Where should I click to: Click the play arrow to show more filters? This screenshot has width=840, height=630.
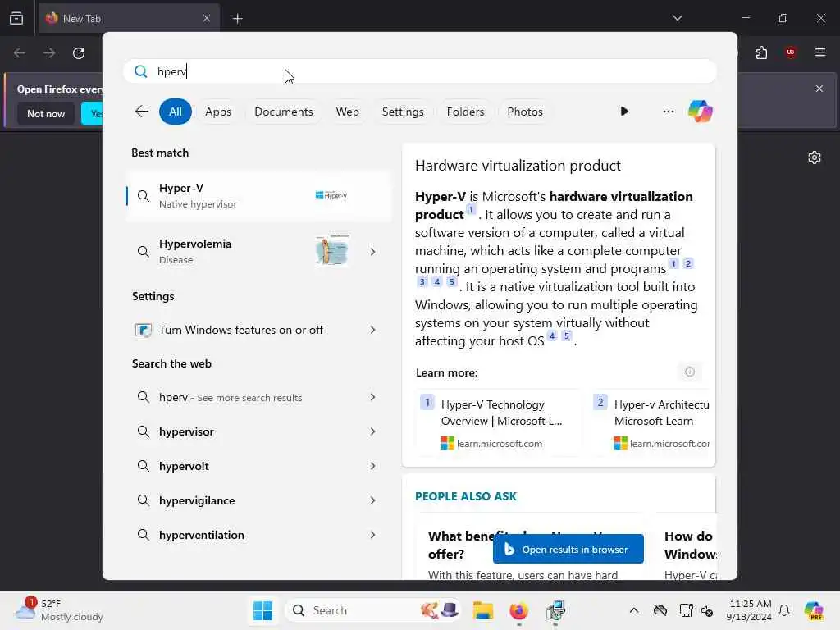624,112
